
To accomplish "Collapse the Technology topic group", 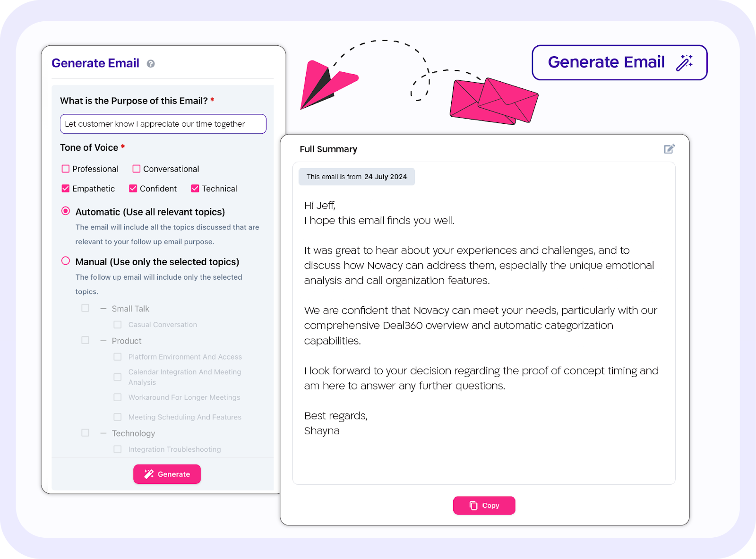I will 103,433.
